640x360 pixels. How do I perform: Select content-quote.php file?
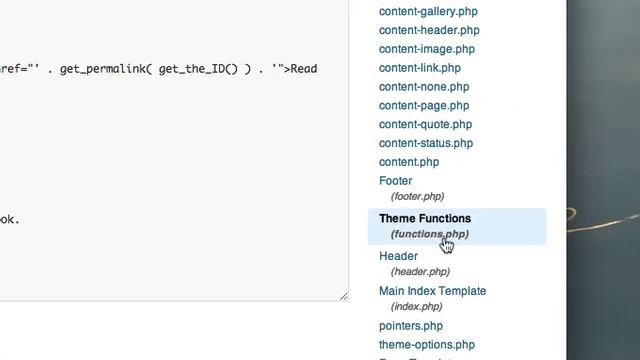coord(425,124)
